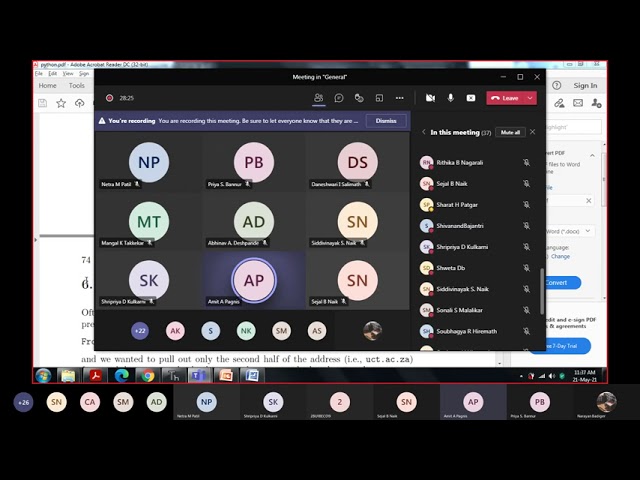Show participants panel in Teams toolbar
The height and width of the screenshot is (480, 640).
coord(319,98)
